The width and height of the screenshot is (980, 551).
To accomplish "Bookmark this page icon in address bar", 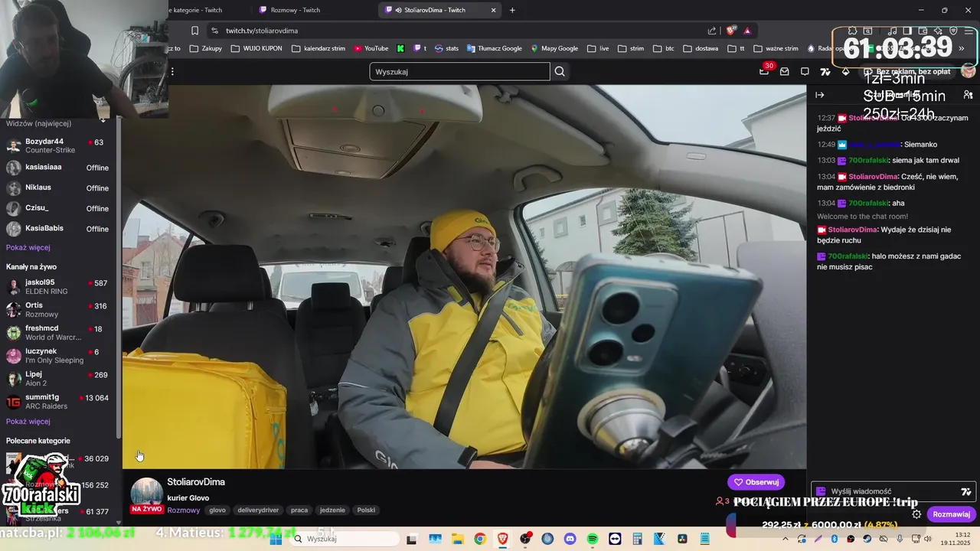I will [x=194, y=31].
